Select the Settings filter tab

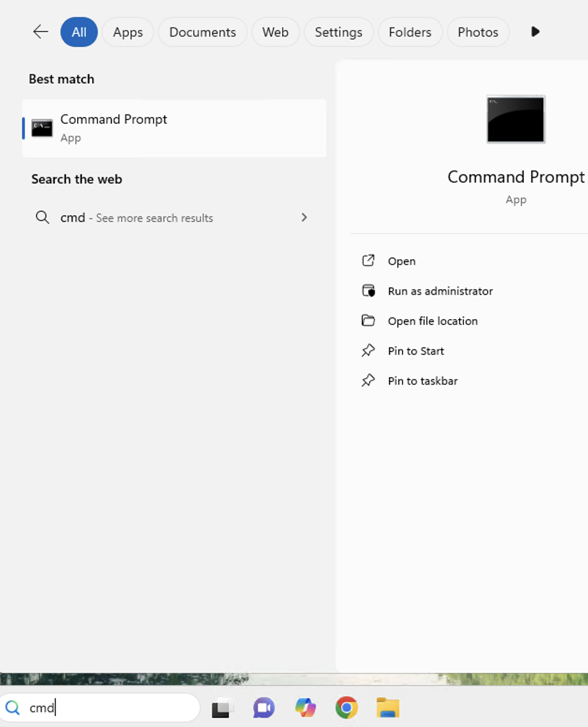pos(338,32)
